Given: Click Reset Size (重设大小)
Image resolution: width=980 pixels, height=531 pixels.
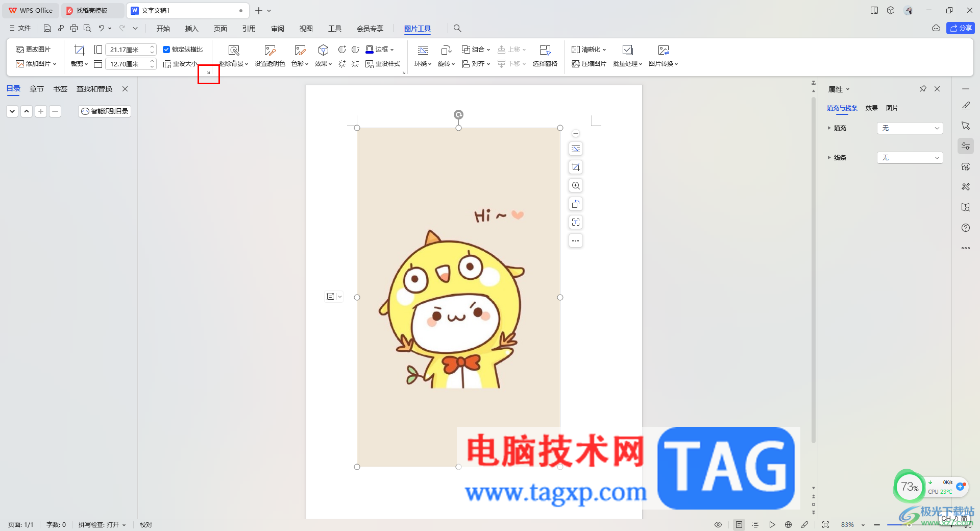Looking at the screenshot, I should 180,64.
